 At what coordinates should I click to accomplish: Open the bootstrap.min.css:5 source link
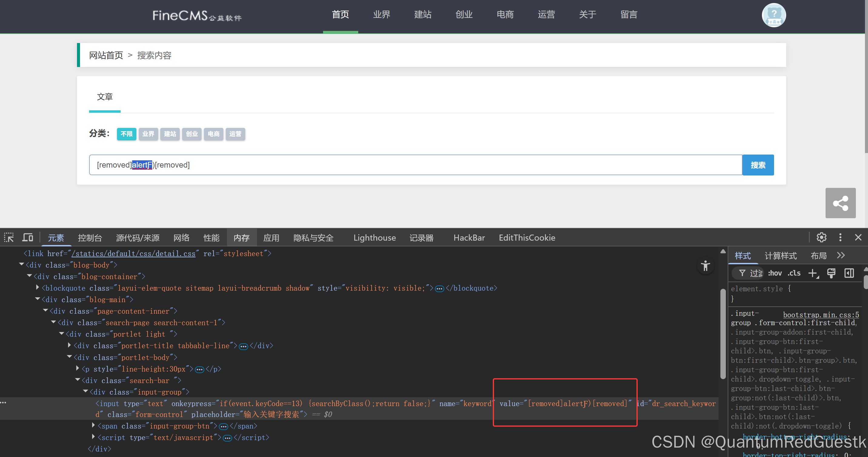(x=820, y=315)
